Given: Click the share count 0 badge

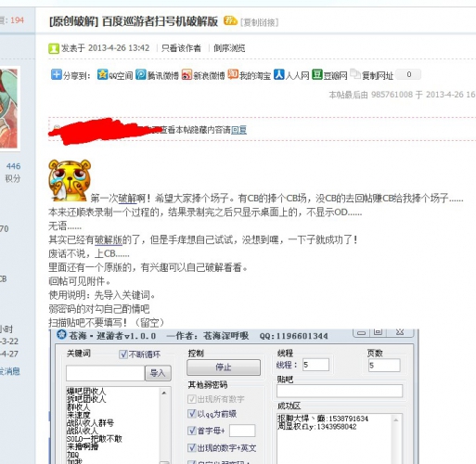Looking at the screenshot, I should [408, 74].
